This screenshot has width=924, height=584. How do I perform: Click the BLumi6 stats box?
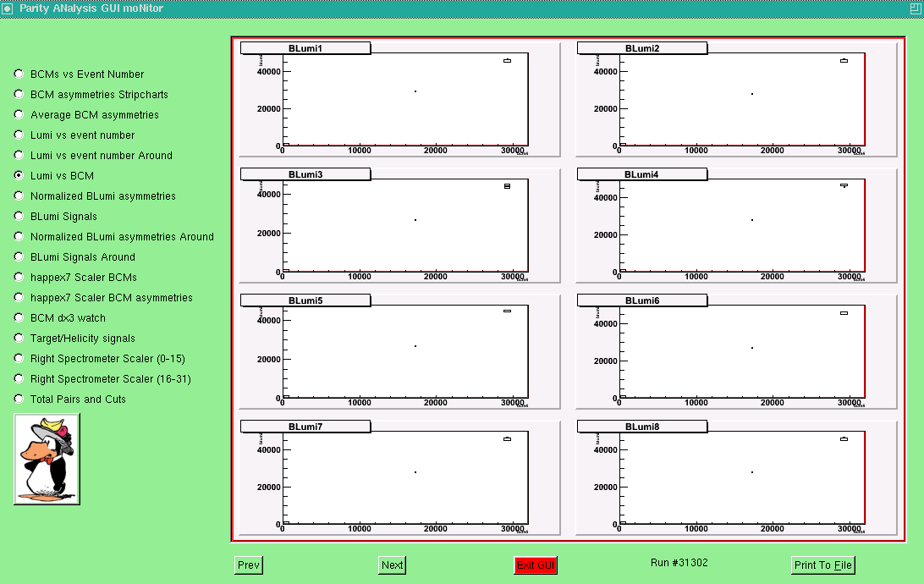[844, 313]
